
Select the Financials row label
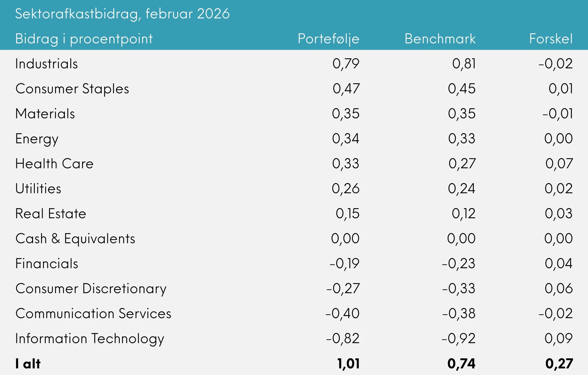pyautogui.click(x=47, y=264)
